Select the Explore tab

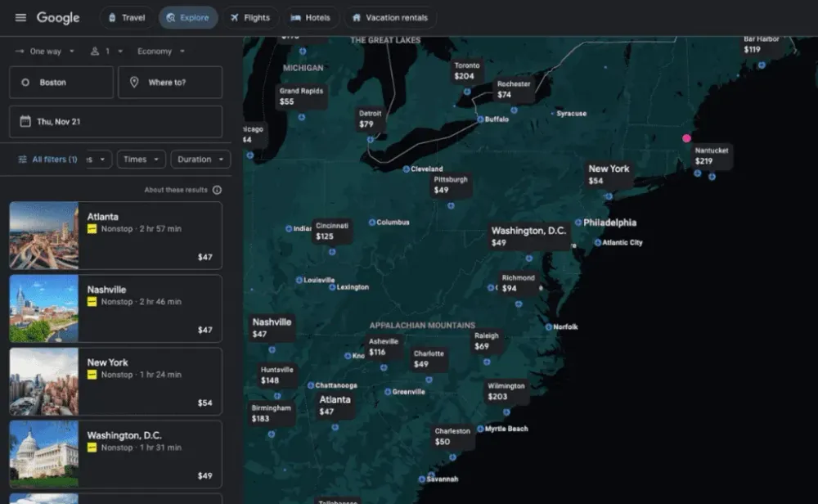pyautogui.click(x=188, y=18)
